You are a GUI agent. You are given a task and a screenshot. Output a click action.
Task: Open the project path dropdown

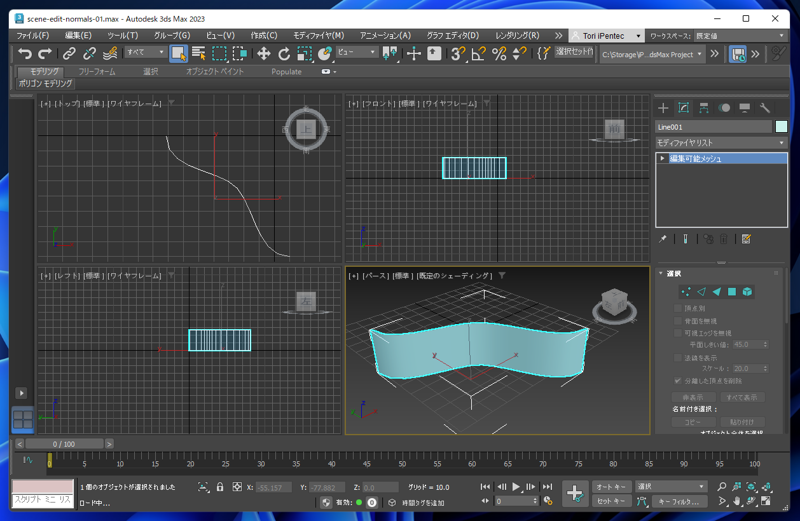(x=652, y=54)
